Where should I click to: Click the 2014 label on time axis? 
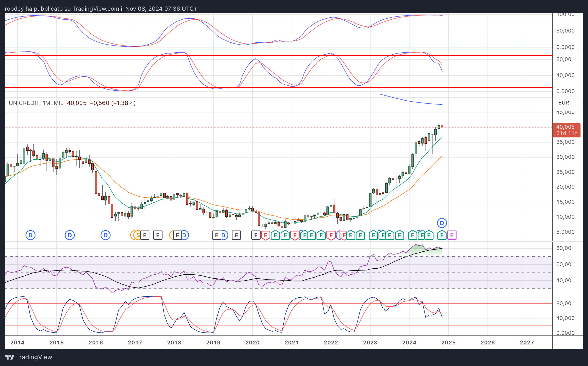(x=17, y=342)
